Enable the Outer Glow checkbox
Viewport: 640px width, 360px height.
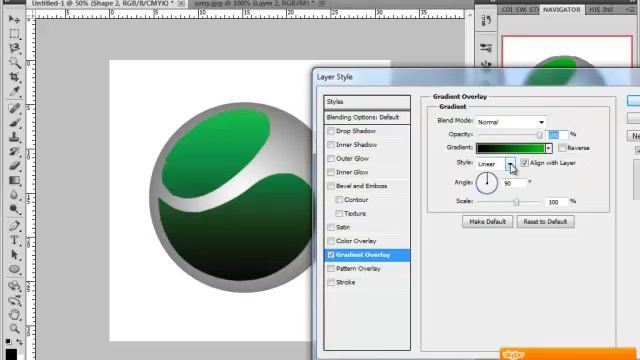[x=331, y=158]
